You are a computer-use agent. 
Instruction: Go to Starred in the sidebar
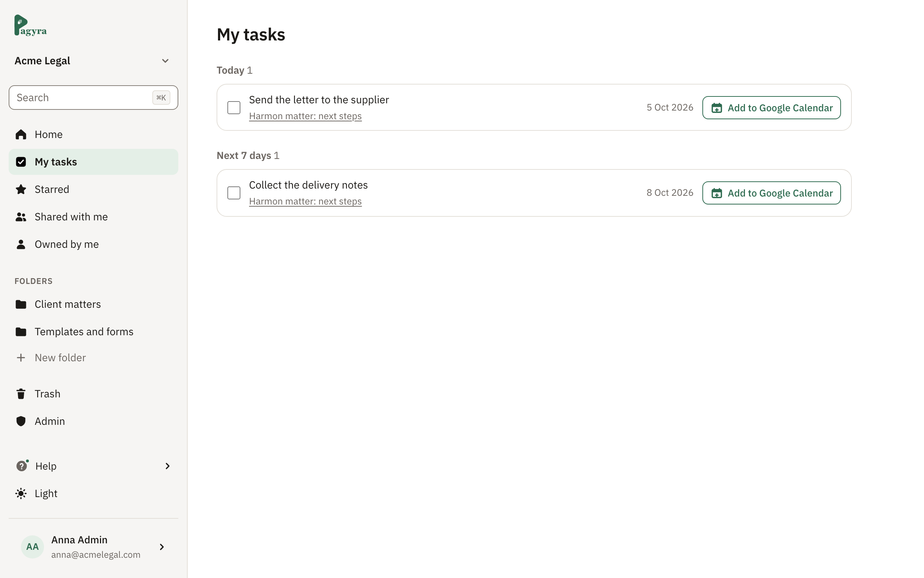pos(93,189)
